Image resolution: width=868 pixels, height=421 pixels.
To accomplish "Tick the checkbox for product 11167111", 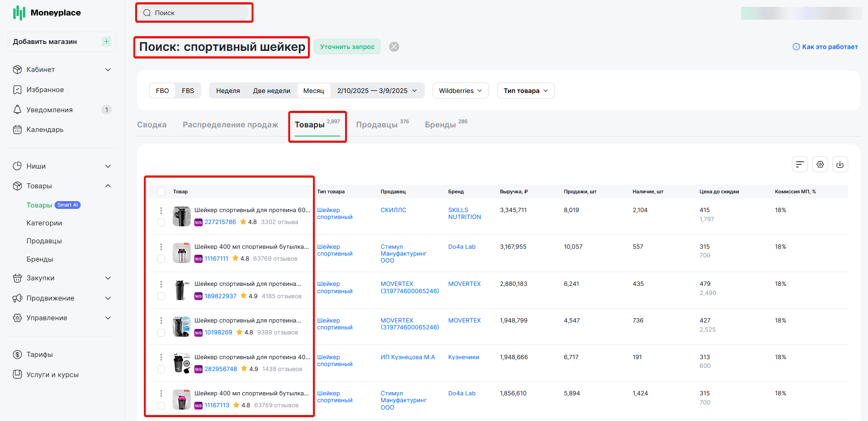I will click(x=161, y=259).
